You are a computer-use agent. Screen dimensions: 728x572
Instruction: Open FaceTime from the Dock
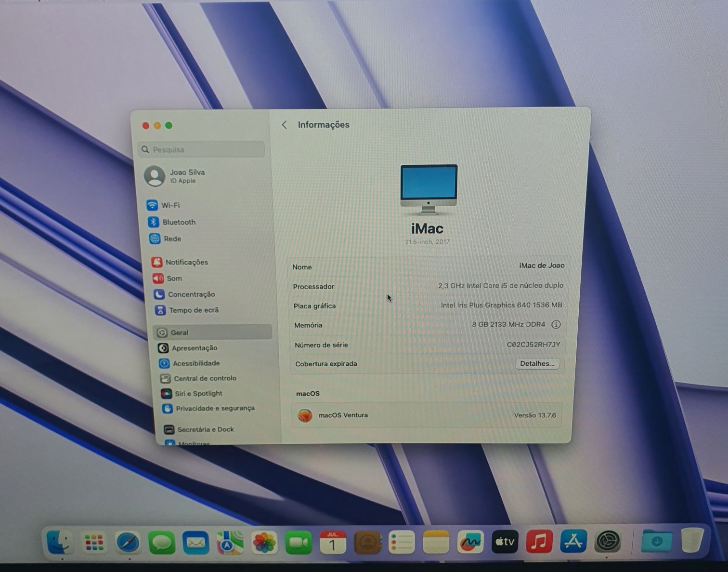[299, 543]
